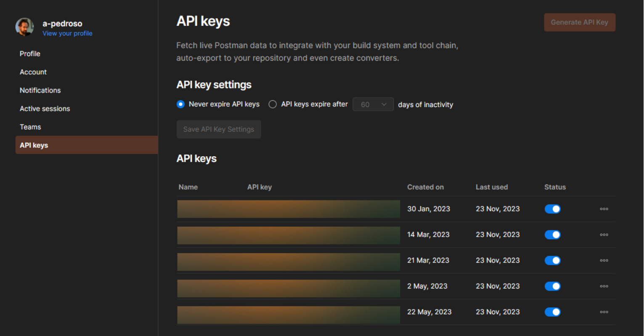Screen dimensions: 644x336
Task: Click Save API Key Settings
Action: [219, 129]
